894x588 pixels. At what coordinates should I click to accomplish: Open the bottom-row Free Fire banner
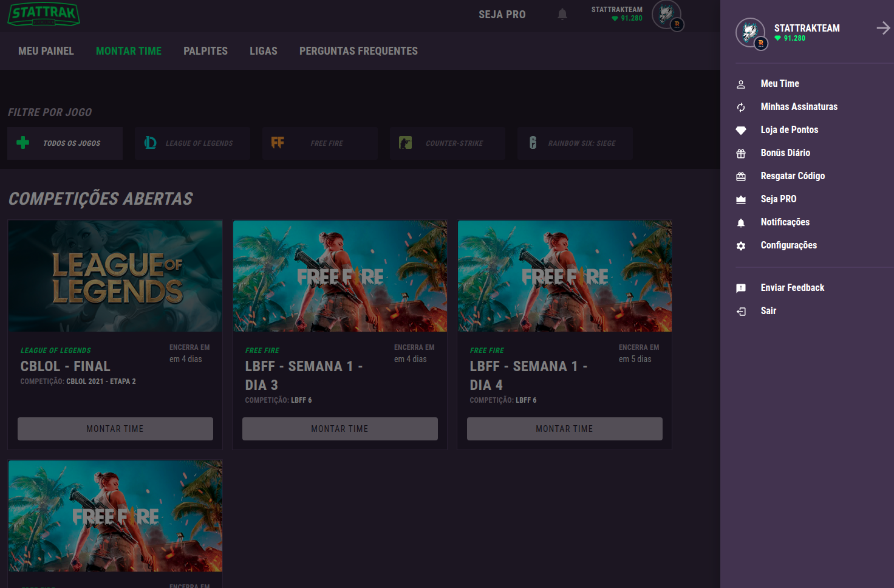(115, 516)
